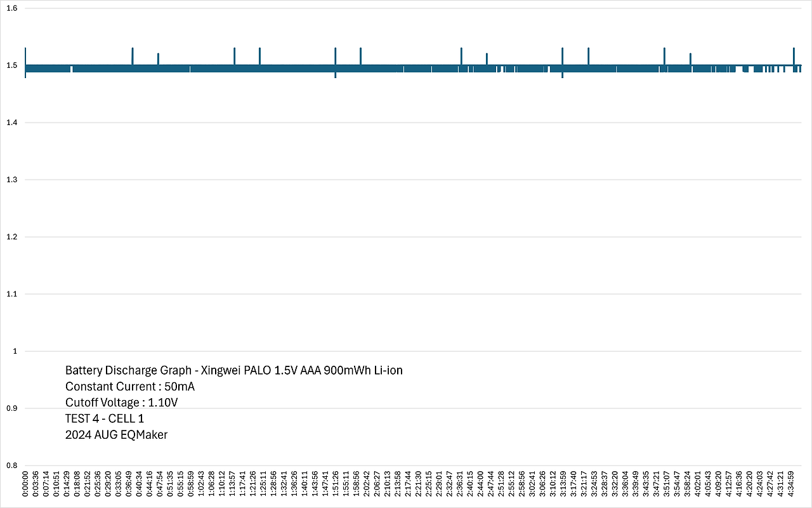Click the 'Cutoff Voltage : 1.10V' line
Viewport: 812px width, 508px height.
coord(122,403)
